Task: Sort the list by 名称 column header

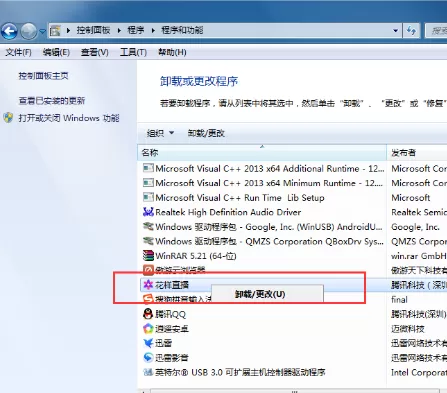Action: pos(262,153)
